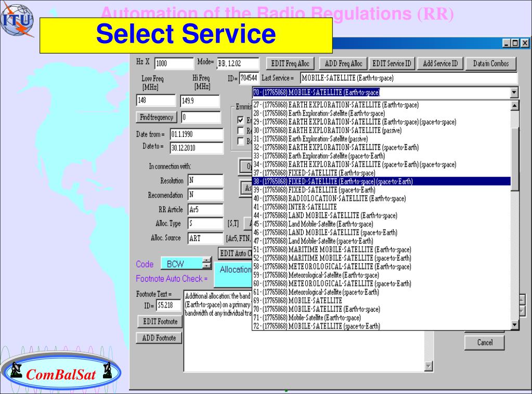Click the Date to field

pyautogui.click(x=197, y=148)
